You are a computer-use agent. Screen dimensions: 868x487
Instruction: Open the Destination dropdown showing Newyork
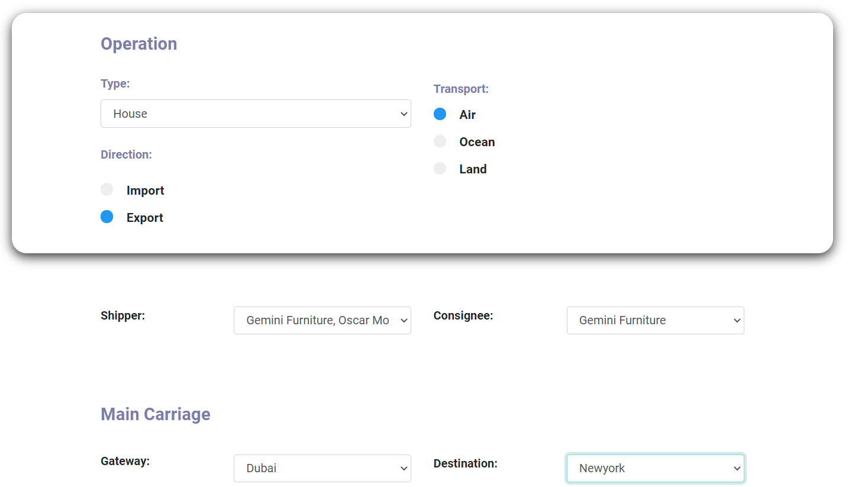point(655,468)
